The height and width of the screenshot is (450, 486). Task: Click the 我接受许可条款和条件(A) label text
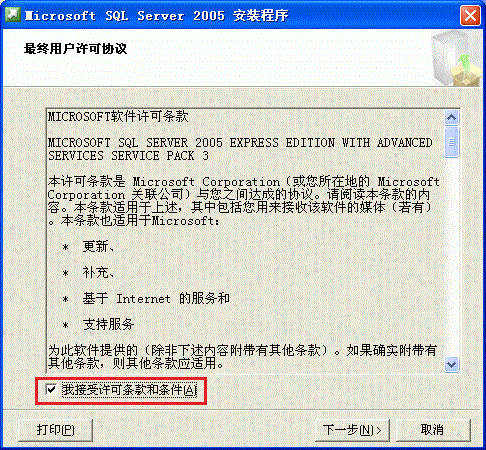(129, 390)
